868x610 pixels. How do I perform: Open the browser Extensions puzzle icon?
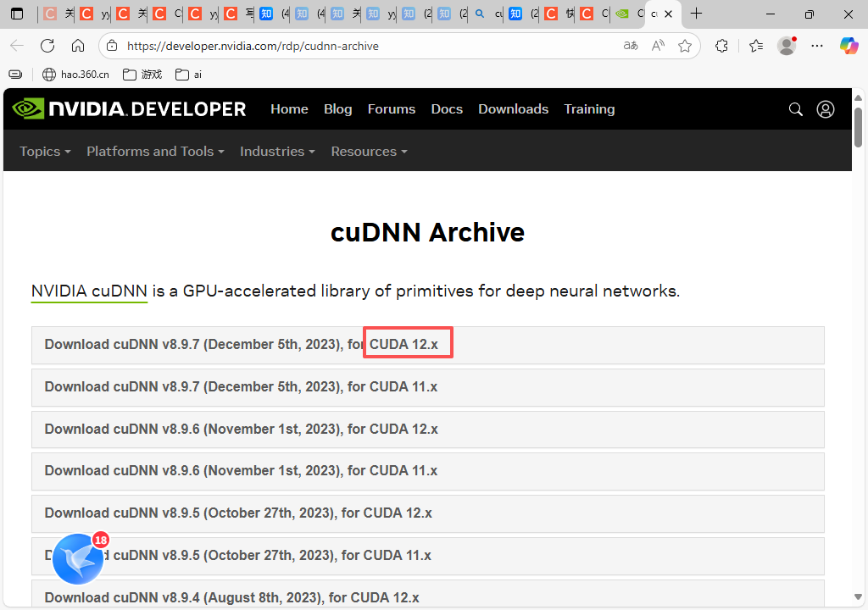(x=721, y=46)
